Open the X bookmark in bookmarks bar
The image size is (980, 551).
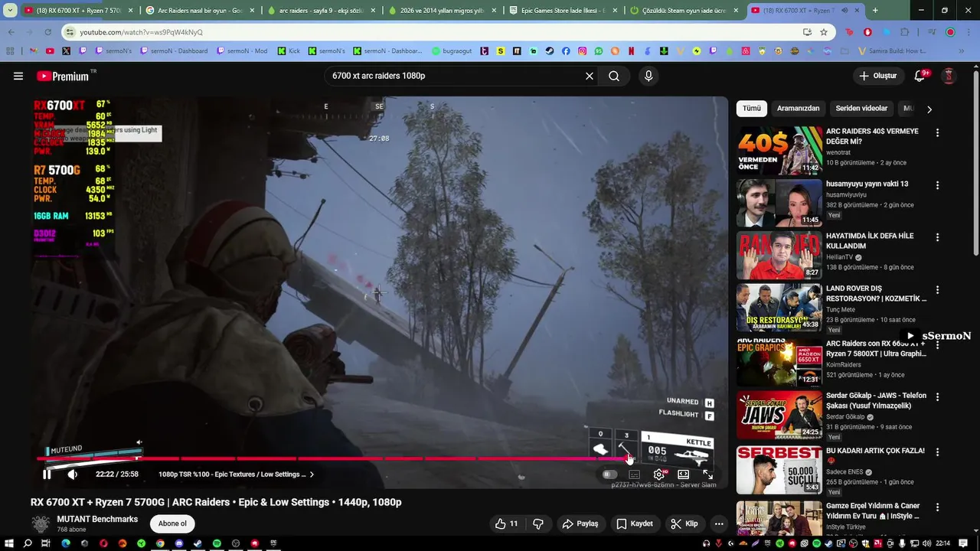pos(66,51)
